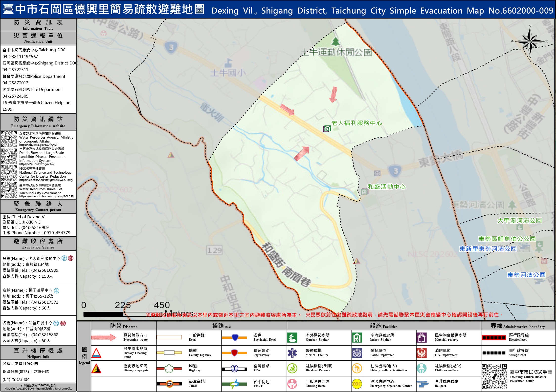Click the north compass rose on the map
The height and width of the screenshot is (392, 556).
tap(530, 41)
